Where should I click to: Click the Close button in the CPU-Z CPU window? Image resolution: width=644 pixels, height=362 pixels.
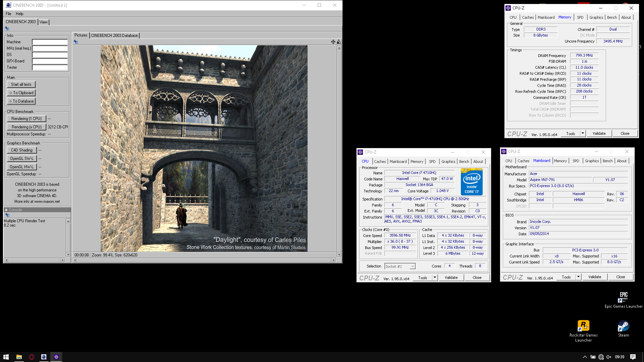click(x=477, y=278)
